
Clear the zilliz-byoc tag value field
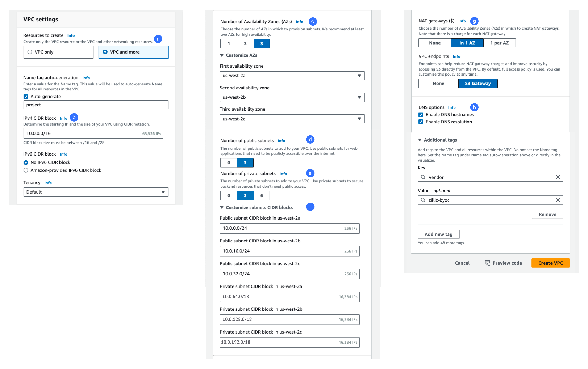pos(558,200)
